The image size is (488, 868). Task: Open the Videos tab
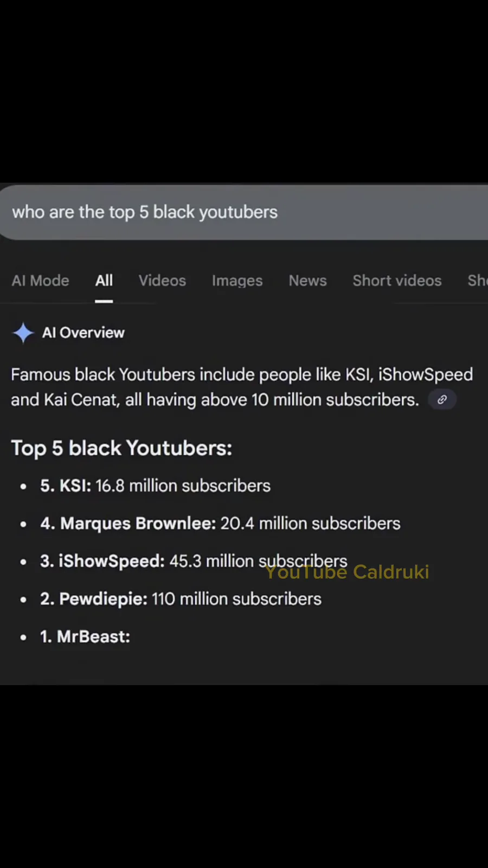[x=162, y=280]
